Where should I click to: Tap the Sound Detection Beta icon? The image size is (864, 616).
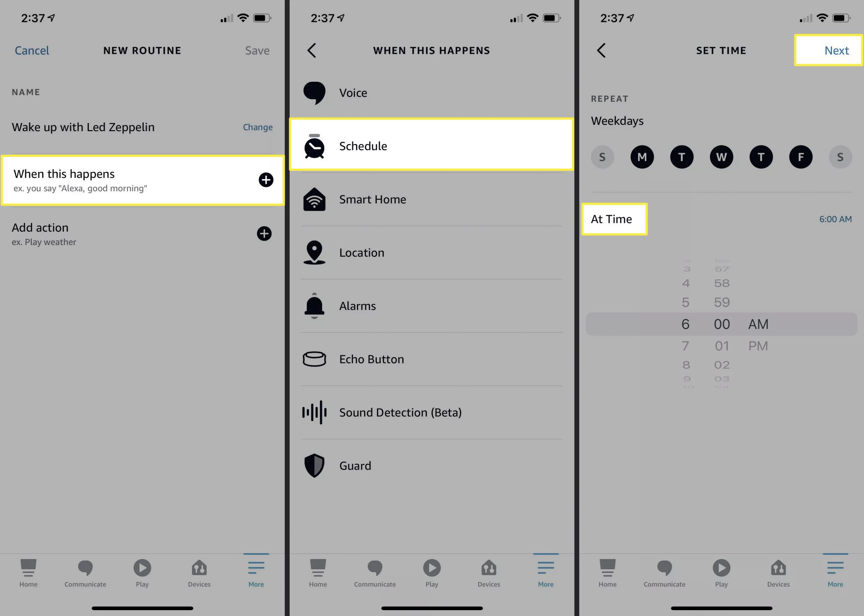[x=313, y=412]
